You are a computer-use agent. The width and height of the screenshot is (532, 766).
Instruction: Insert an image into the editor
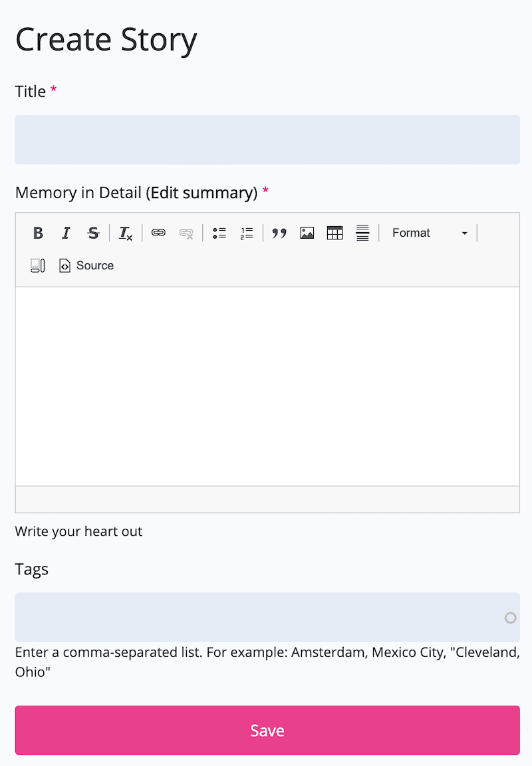307,233
